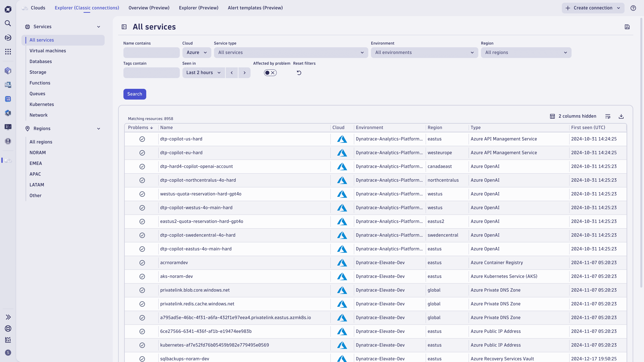The width and height of the screenshot is (644, 362).
Task: Open the All environments dropdown
Action: coord(424,52)
